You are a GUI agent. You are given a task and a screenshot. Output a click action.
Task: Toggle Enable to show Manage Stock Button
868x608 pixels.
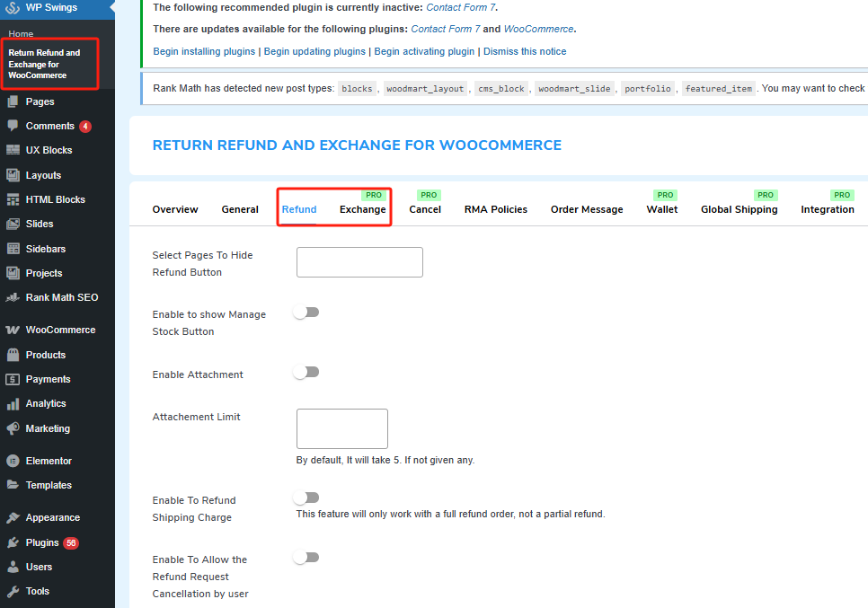[x=306, y=312]
